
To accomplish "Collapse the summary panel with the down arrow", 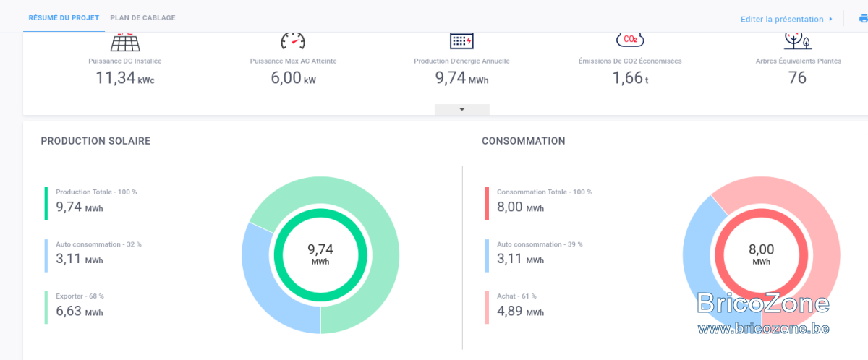I will click(x=462, y=109).
